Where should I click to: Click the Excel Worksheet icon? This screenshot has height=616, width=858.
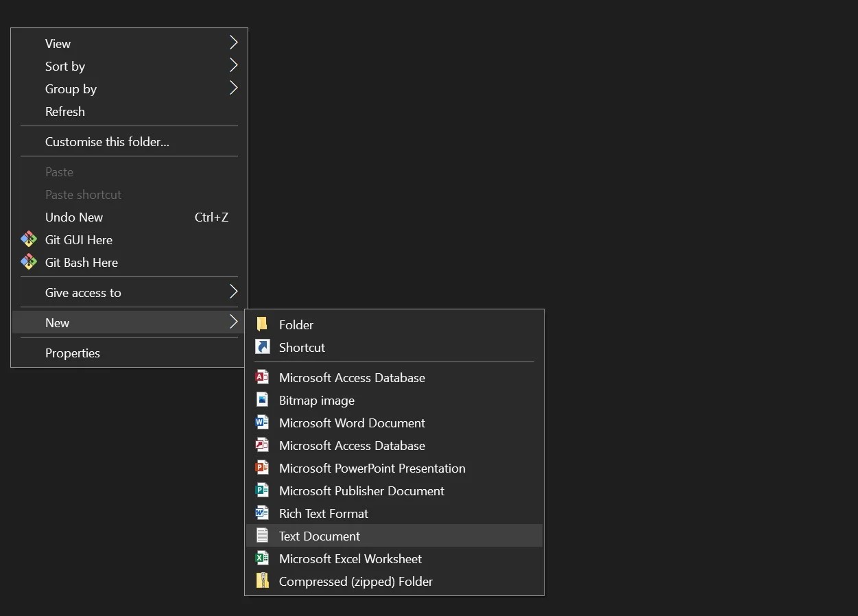point(262,558)
